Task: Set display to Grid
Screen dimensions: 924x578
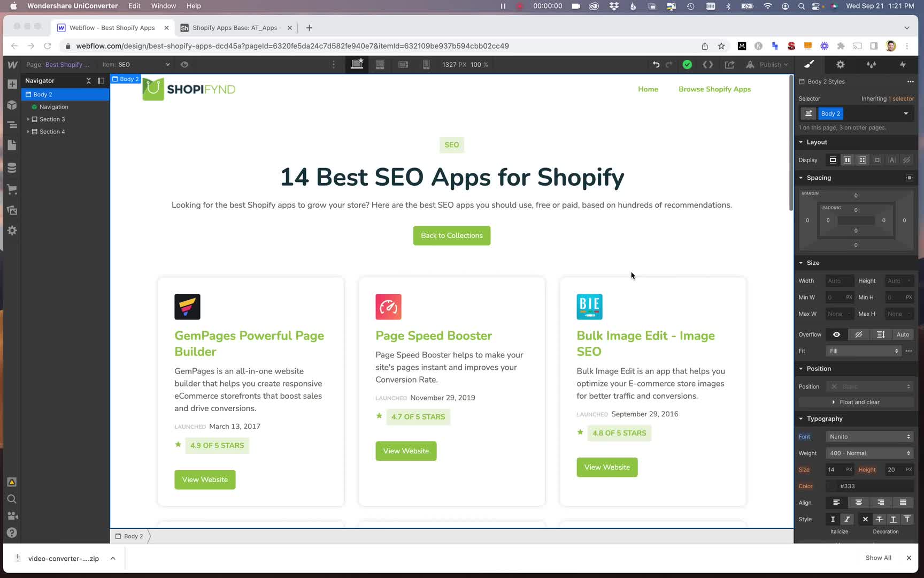Action: (862, 160)
